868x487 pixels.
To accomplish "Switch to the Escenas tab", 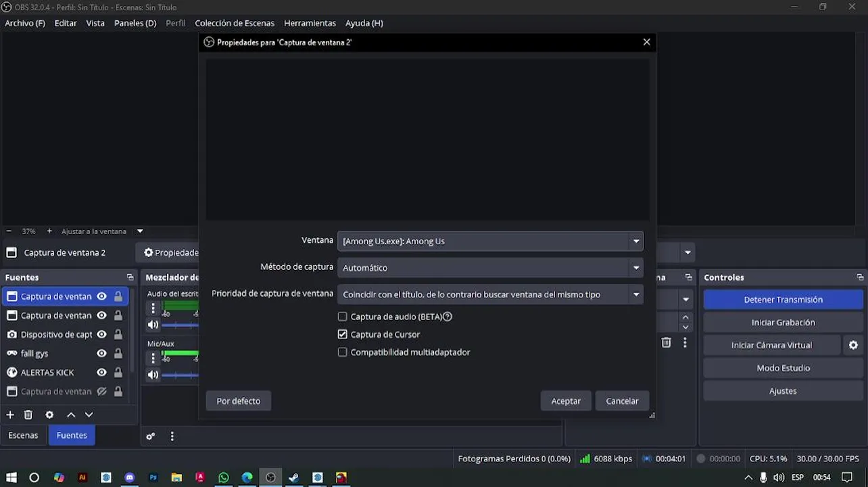I will pos(23,435).
